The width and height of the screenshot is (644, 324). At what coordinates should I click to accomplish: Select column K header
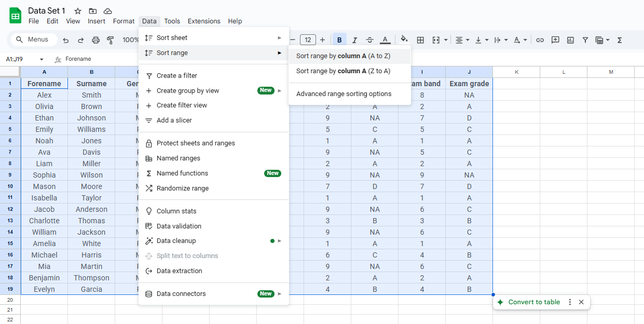pyautogui.click(x=516, y=72)
